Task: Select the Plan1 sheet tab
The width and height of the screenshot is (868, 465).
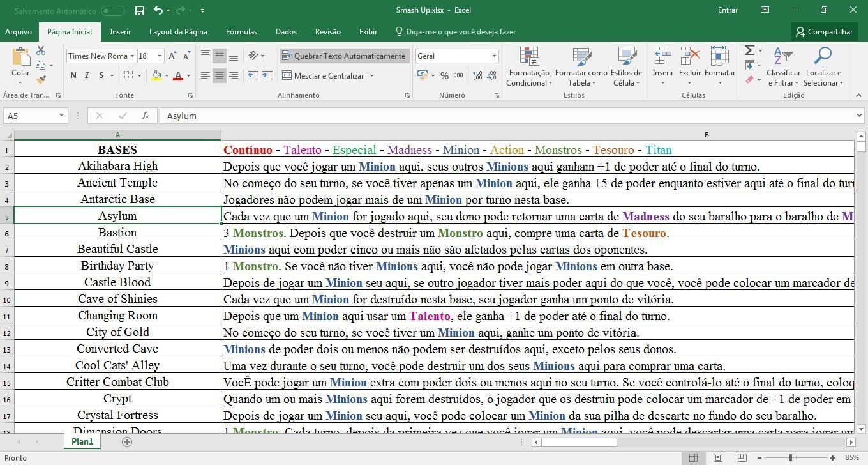Action: tap(82, 441)
